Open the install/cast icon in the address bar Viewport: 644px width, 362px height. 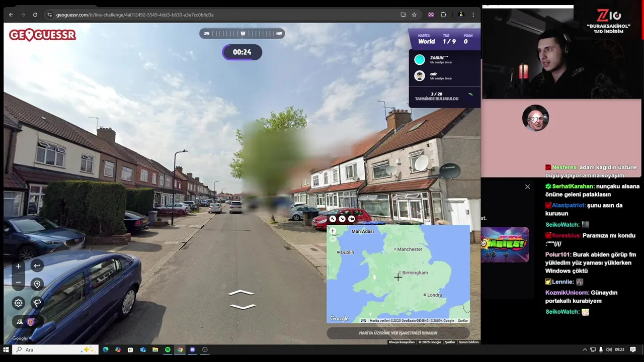point(403,15)
